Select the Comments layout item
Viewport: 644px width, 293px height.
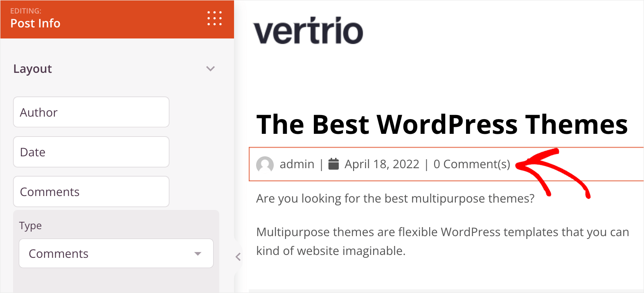(x=91, y=192)
